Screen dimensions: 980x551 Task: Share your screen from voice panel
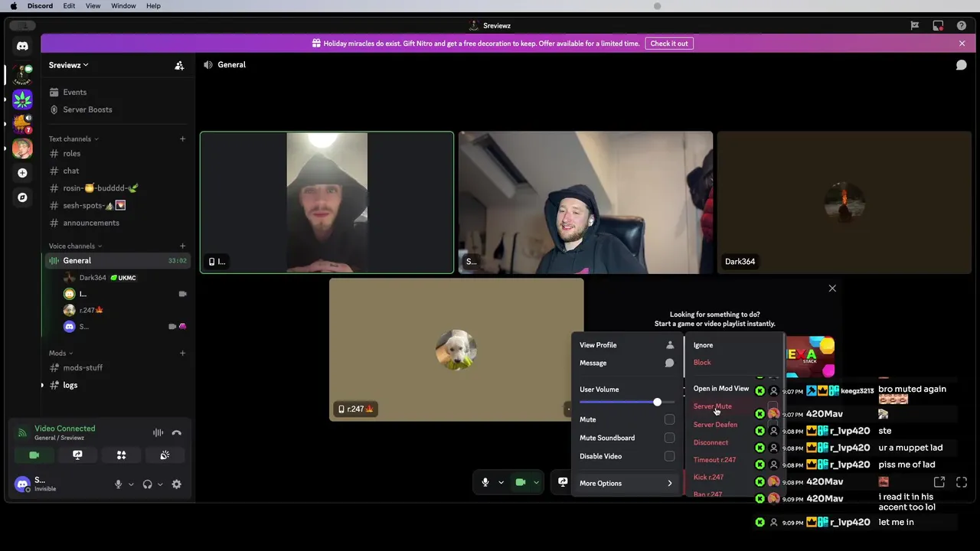tap(77, 455)
